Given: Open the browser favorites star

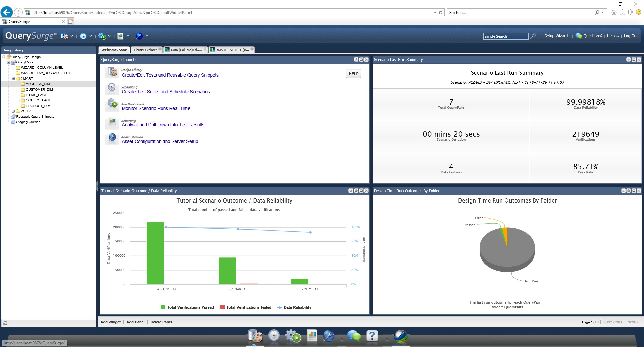Looking at the screenshot, I should [622, 12].
